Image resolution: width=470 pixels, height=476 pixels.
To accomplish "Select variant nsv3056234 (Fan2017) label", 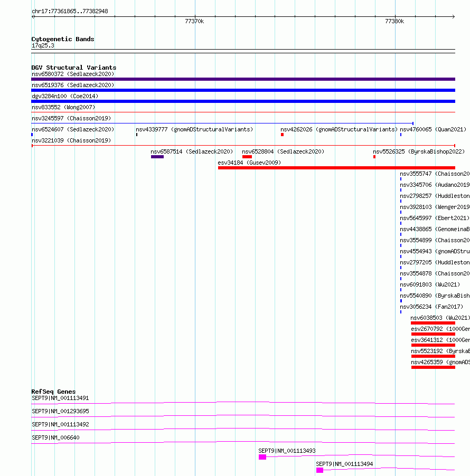I will (x=431, y=307).
